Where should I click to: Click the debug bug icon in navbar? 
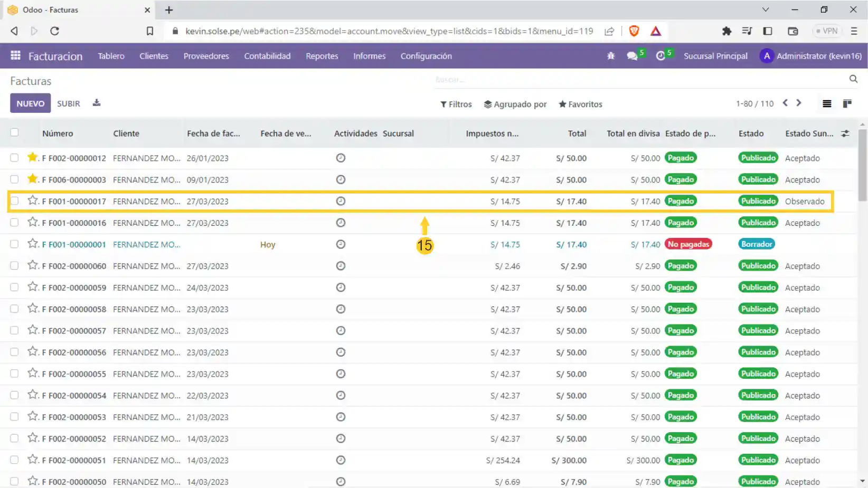point(611,56)
